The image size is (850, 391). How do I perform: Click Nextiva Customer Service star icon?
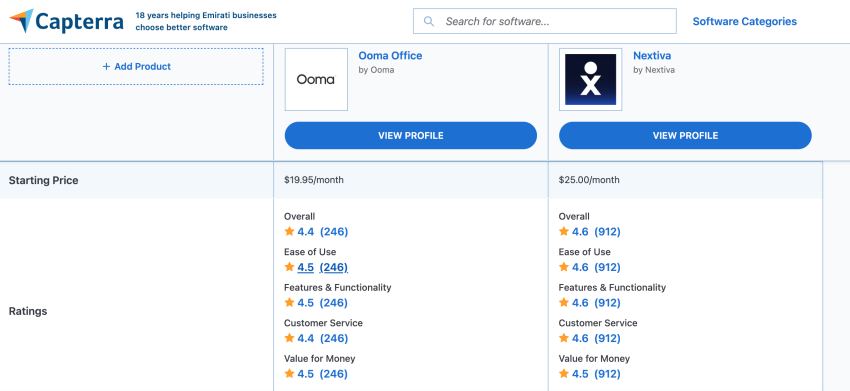(x=564, y=338)
